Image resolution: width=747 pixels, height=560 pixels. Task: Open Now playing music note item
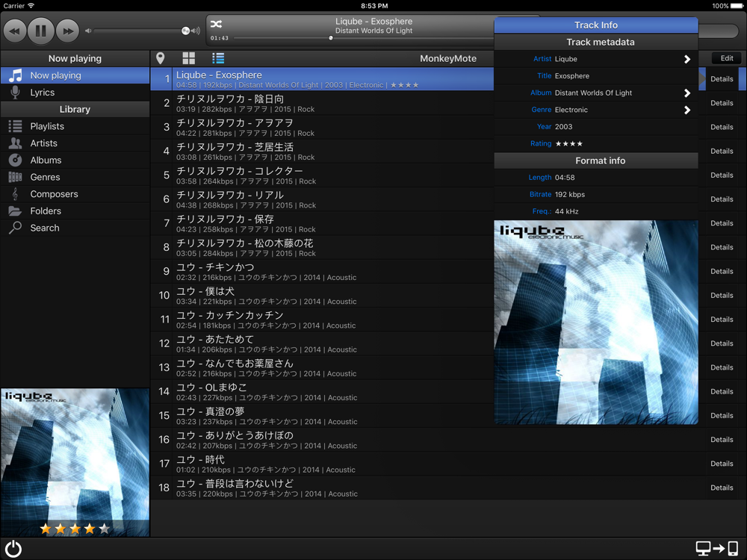[75, 75]
